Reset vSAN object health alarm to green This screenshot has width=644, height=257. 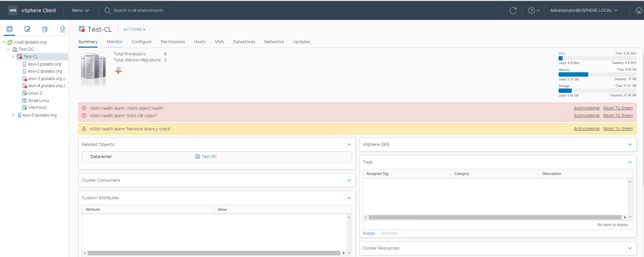pos(618,108)
